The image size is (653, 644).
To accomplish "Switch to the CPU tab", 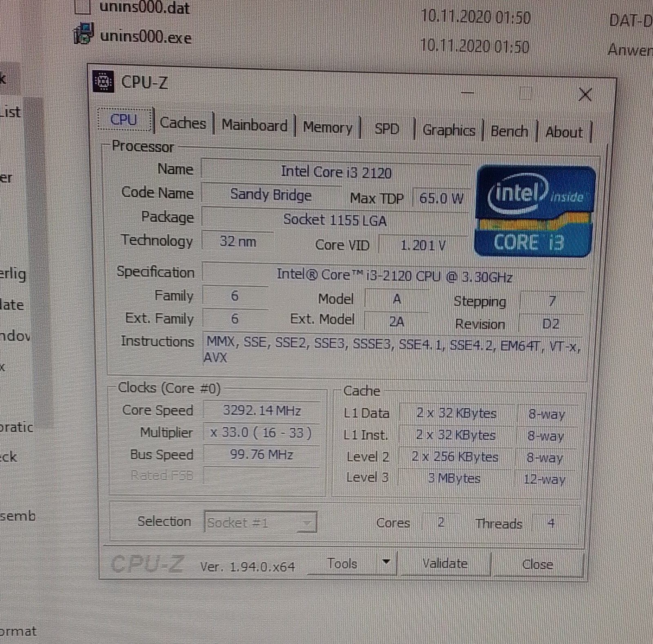I will click(x=124, y=120).
